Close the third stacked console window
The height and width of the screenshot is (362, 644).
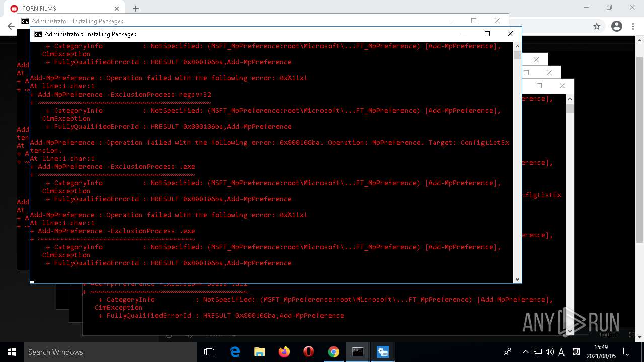point(536,60)
